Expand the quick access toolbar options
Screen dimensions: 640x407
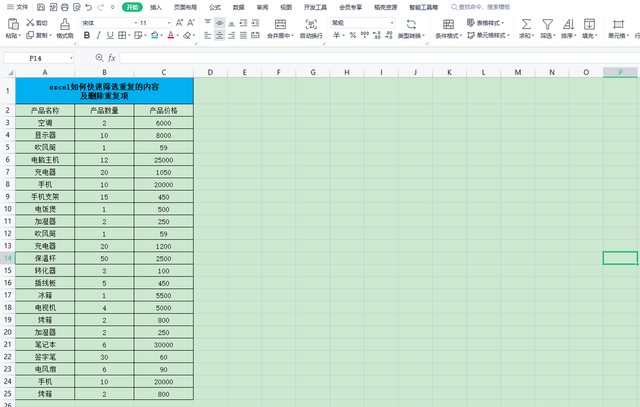pyautogui.click(x=113, y=7)
